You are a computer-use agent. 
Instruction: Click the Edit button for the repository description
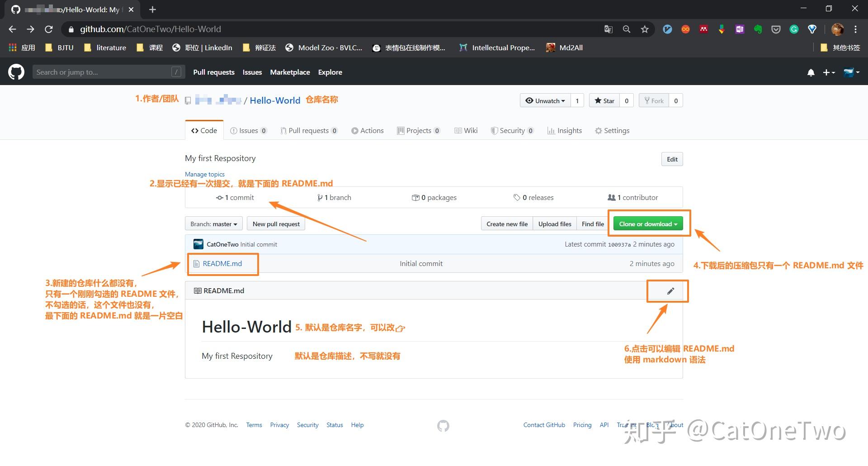click(x=672, y=159)
